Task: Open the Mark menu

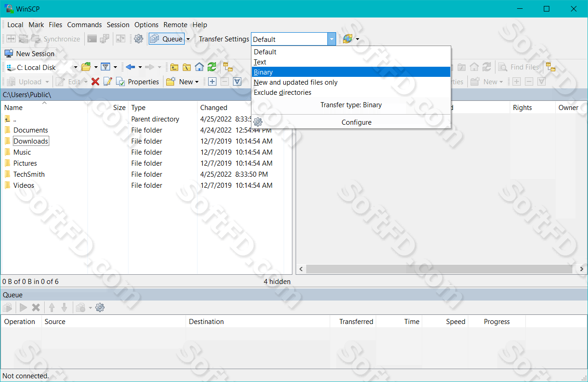Action: tap(36, 25)
